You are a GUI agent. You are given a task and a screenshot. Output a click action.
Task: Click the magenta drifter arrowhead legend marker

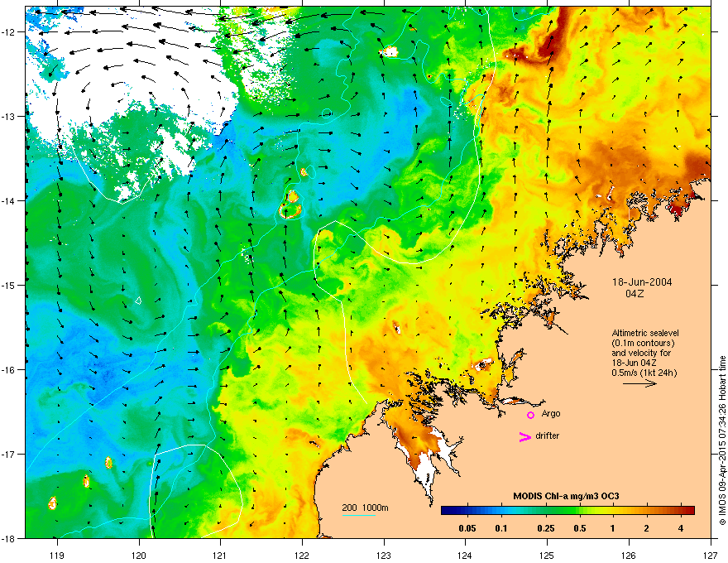524,436
